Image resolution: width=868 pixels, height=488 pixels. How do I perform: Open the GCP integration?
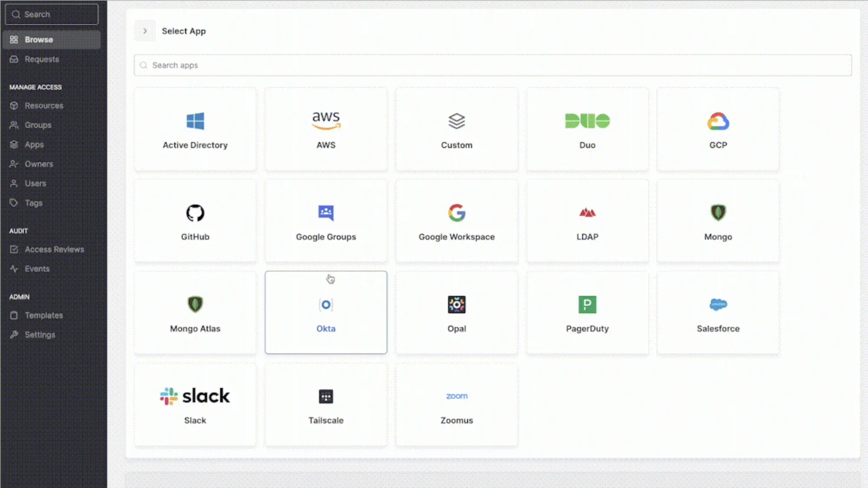coord(718,129)
